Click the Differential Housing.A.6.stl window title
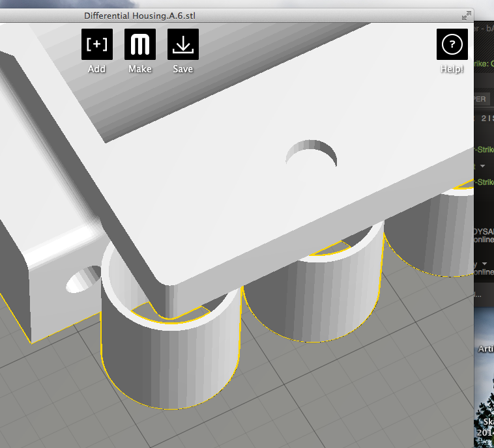This screenshot has height=448, width=494. pos(139,15)
